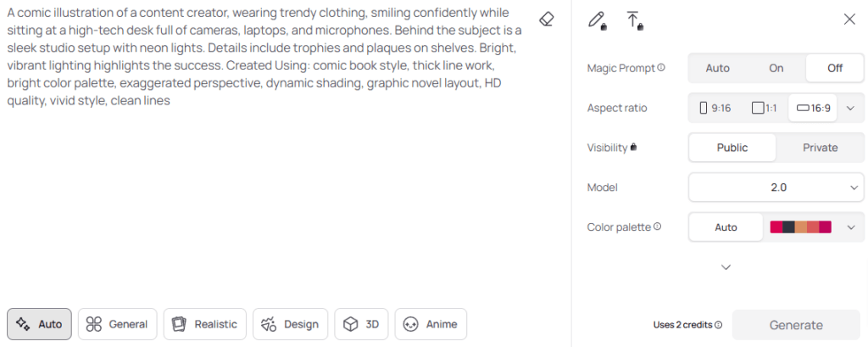Screen dimensions: 868x347
Task: Expand more aspect ratio options
Action: (851, 108)
